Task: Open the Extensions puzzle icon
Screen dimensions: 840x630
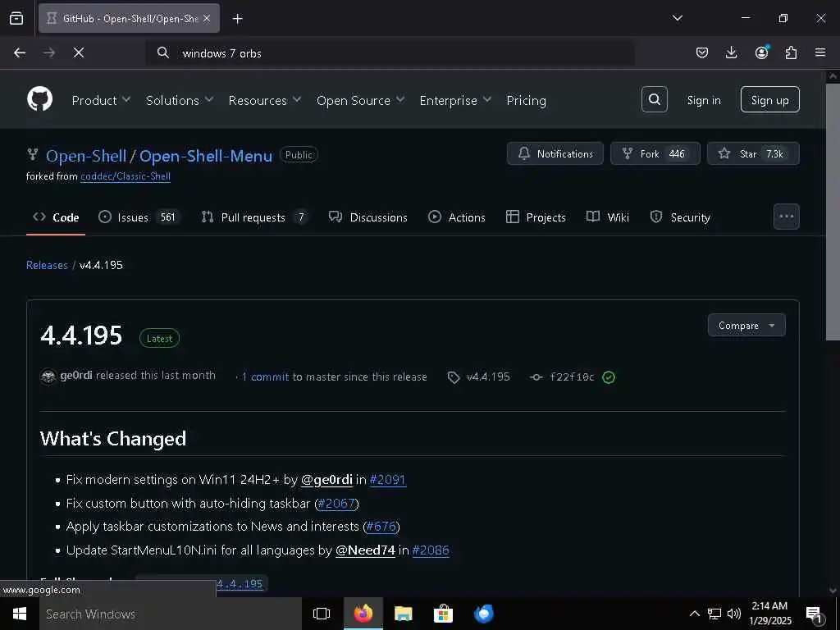Action: tap(791, 52)
